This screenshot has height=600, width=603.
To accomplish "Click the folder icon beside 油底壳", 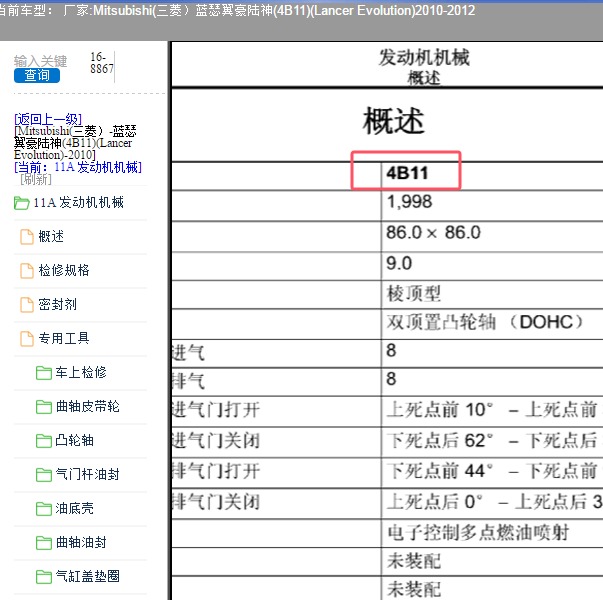I will pyautogui.click(x=43, y=509).
